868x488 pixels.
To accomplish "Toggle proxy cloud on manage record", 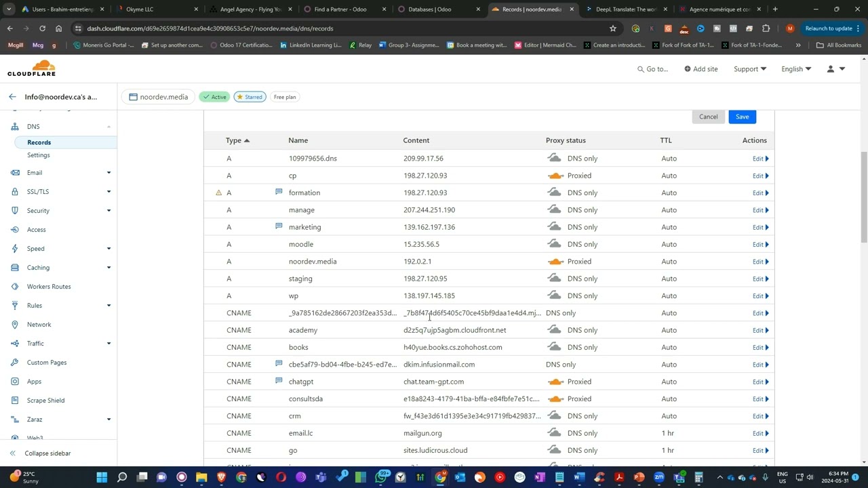I will click(555, 209).
